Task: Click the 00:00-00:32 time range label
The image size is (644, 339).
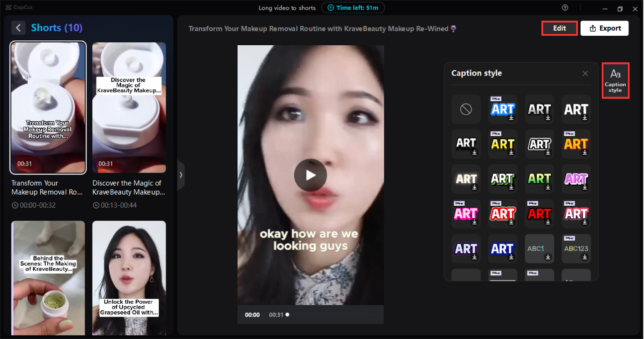Action: point(34,205)
